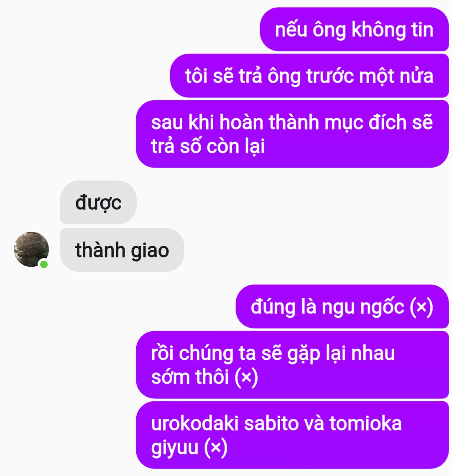The width and height of the screenshot is (452, 476).
Task: Click the word "giao" in the gray bubble
Action: point(150,251)
